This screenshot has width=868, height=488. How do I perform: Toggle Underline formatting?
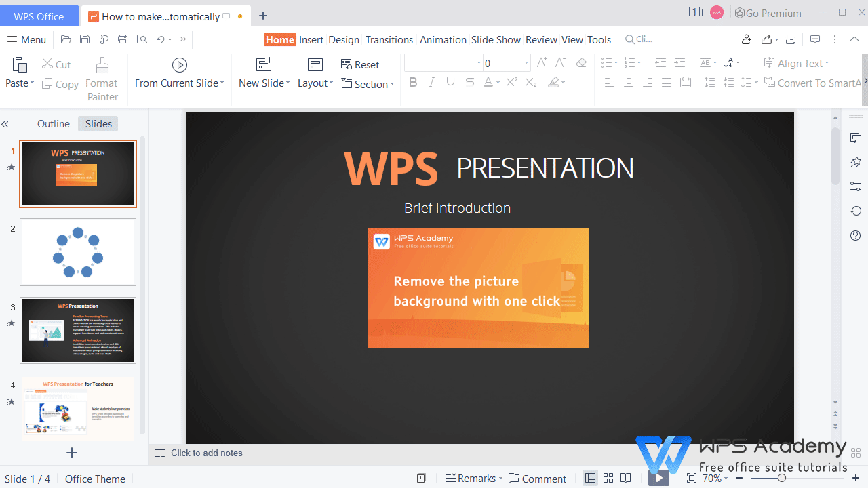pyautogui.click(x=450, y=83)
